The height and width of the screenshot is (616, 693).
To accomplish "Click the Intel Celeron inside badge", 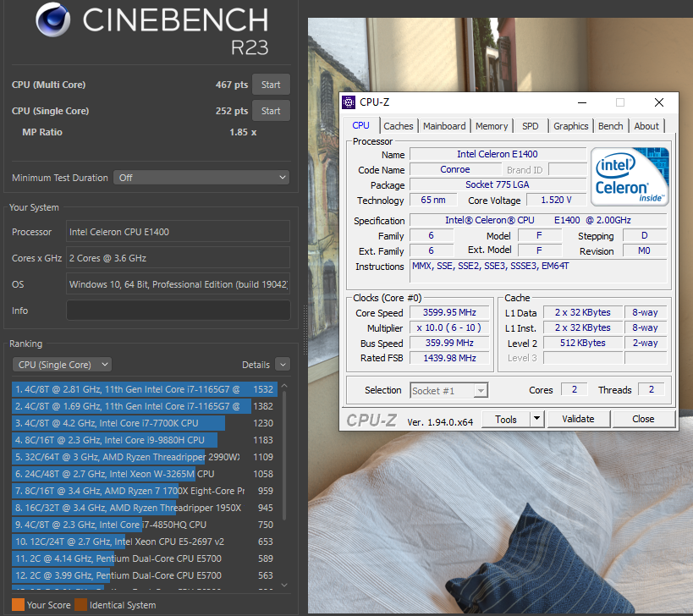I will pos(630,175).
